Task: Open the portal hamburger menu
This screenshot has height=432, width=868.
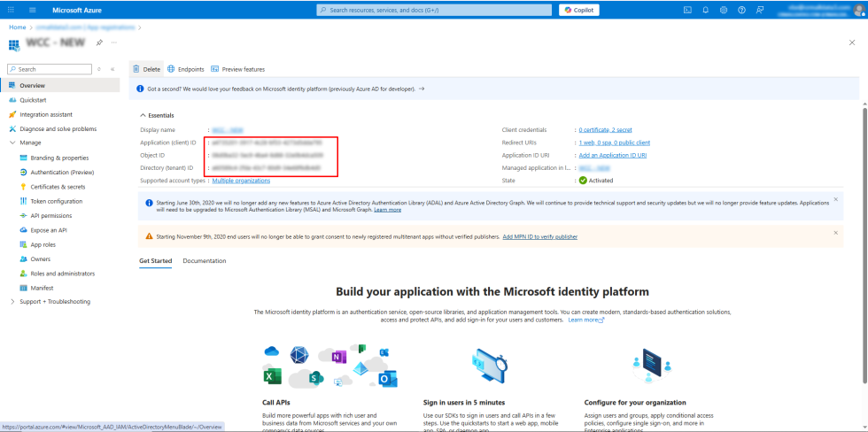Action: click(33, 10)
